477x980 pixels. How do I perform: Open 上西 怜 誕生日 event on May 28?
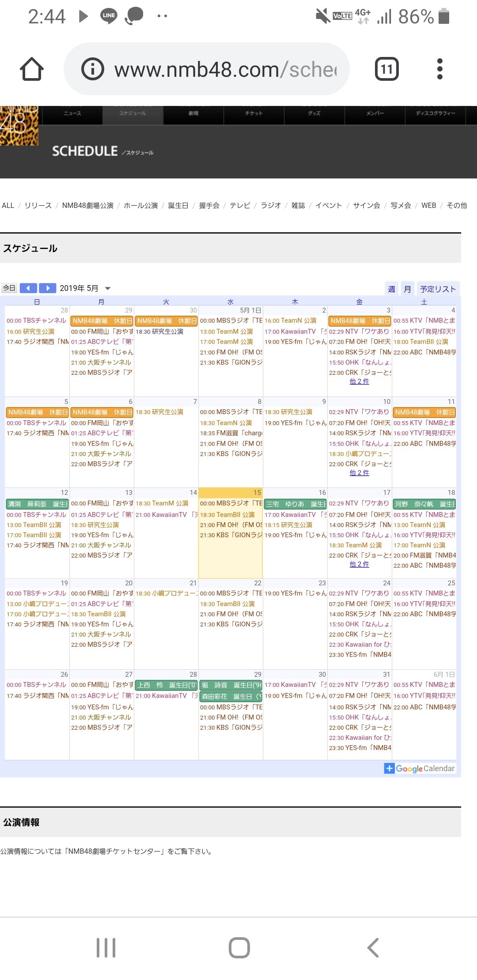pos(167,685)
